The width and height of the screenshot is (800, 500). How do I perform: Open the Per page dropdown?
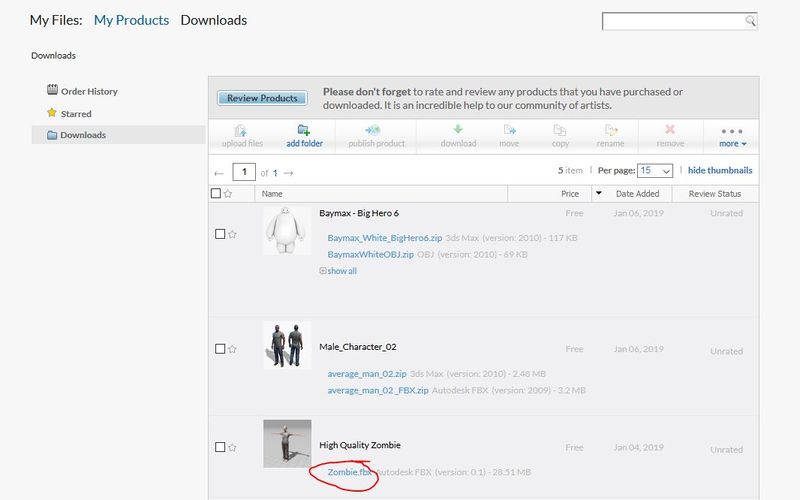pos(655,170)
